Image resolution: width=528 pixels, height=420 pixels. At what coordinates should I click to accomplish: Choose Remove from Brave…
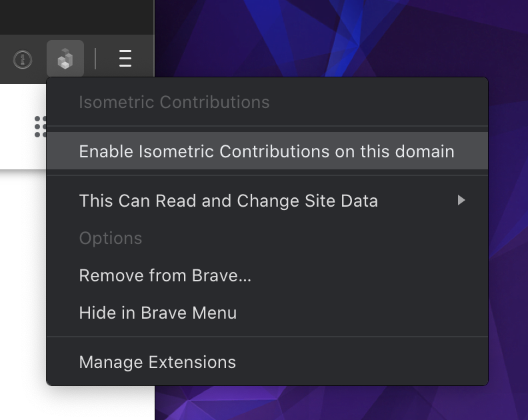267,275
